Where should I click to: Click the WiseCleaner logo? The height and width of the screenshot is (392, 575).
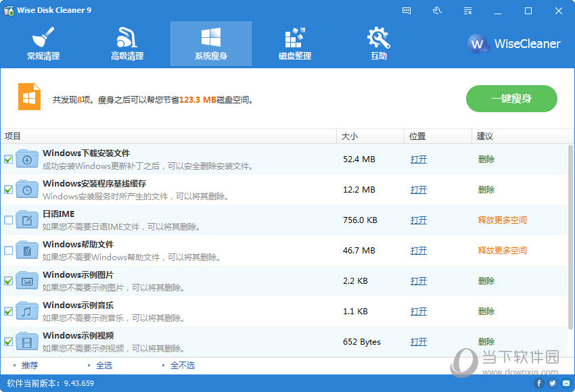[514, 44]
